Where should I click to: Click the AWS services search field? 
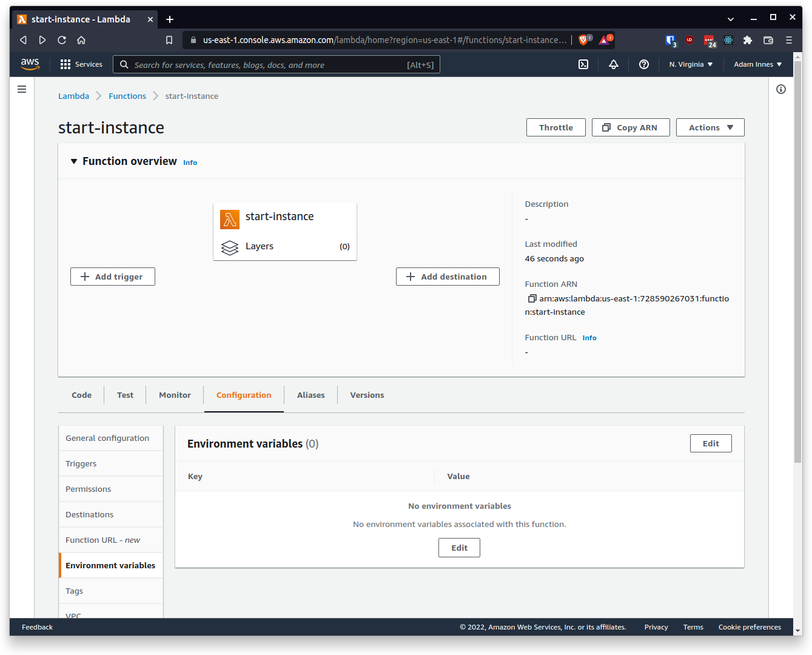(277, 64)
